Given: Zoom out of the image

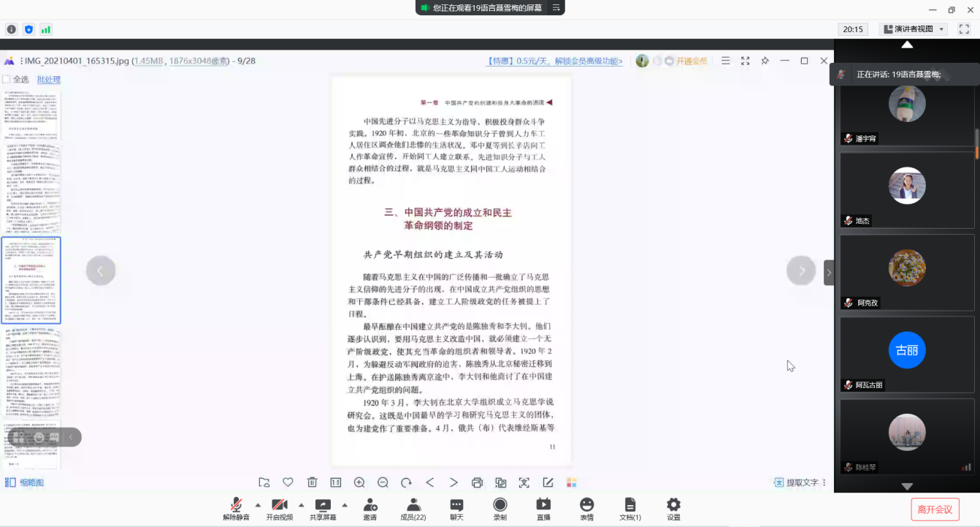Looking at the screenshot, I should [x=383, y=482].
